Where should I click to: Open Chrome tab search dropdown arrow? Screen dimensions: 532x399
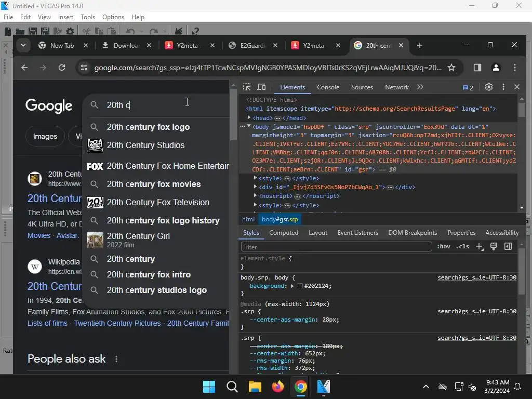23,45
